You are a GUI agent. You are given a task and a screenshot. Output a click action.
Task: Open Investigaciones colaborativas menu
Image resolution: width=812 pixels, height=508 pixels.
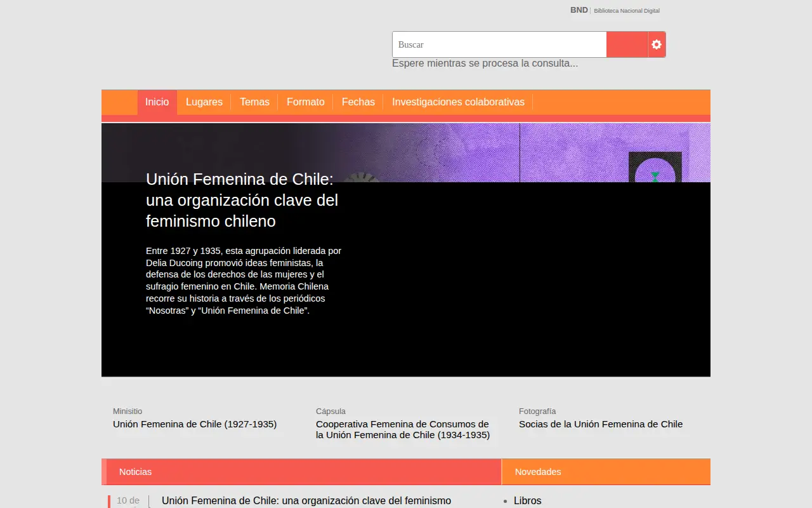[458, 102]
